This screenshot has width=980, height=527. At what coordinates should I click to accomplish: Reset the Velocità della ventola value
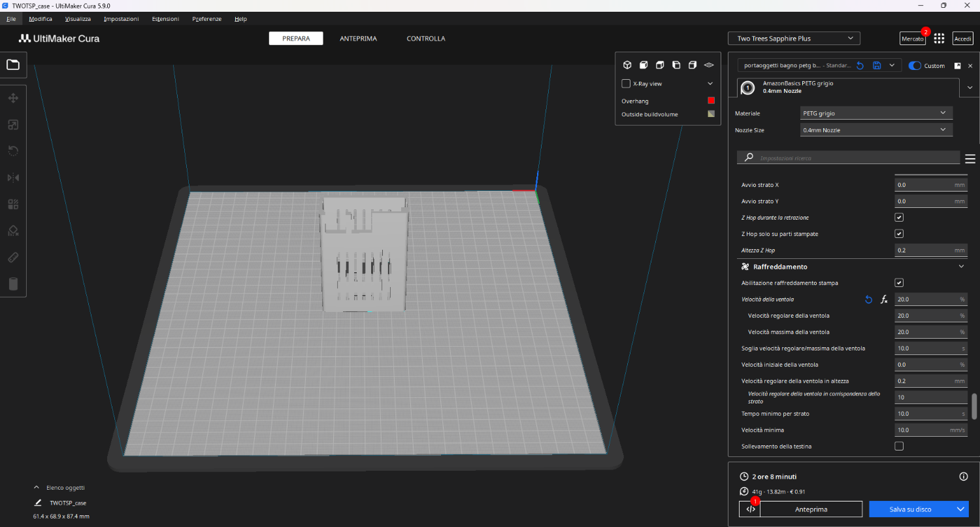pyautogui.click(x=868, y=299)
